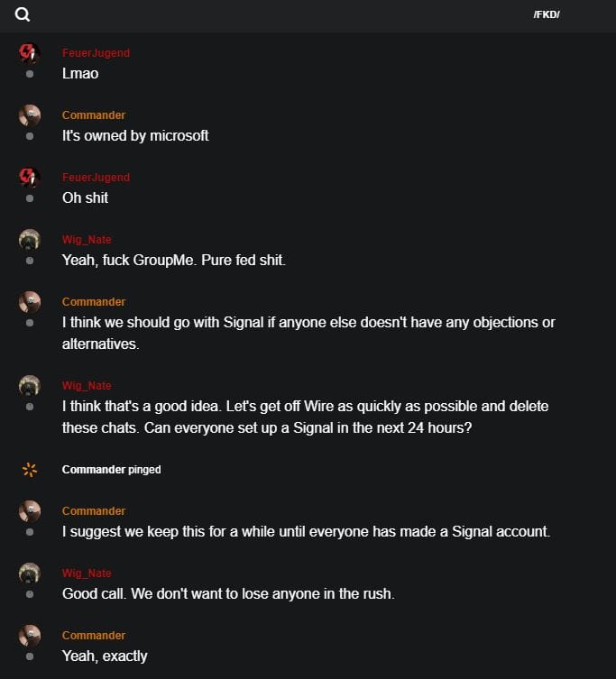Click Wig_Nate's avatar beside the GroupMe message
Viewport: 616px width, 679px height.
(30, 240)
